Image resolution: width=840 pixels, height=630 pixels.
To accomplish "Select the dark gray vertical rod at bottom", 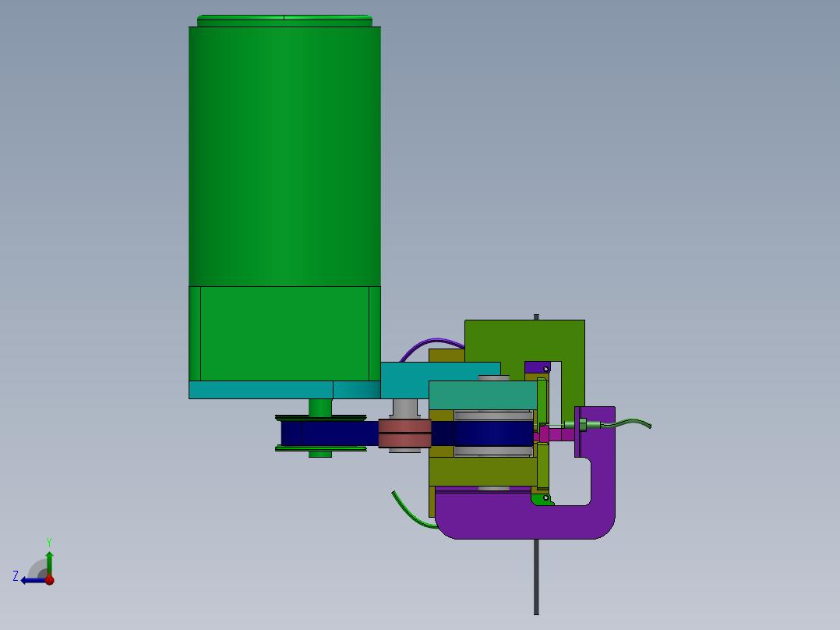I will pyautogui.click(x=536, y=577).
